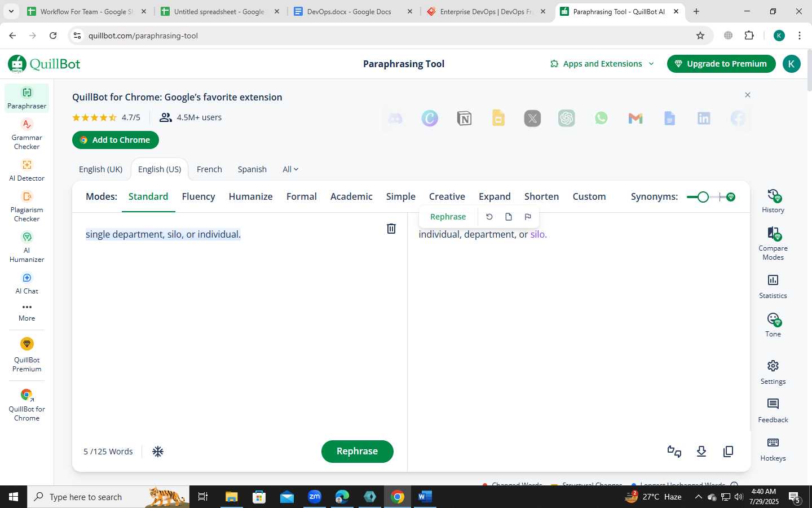Switch to Fluency mode
The image size is (812, 508).
point(198,196)
